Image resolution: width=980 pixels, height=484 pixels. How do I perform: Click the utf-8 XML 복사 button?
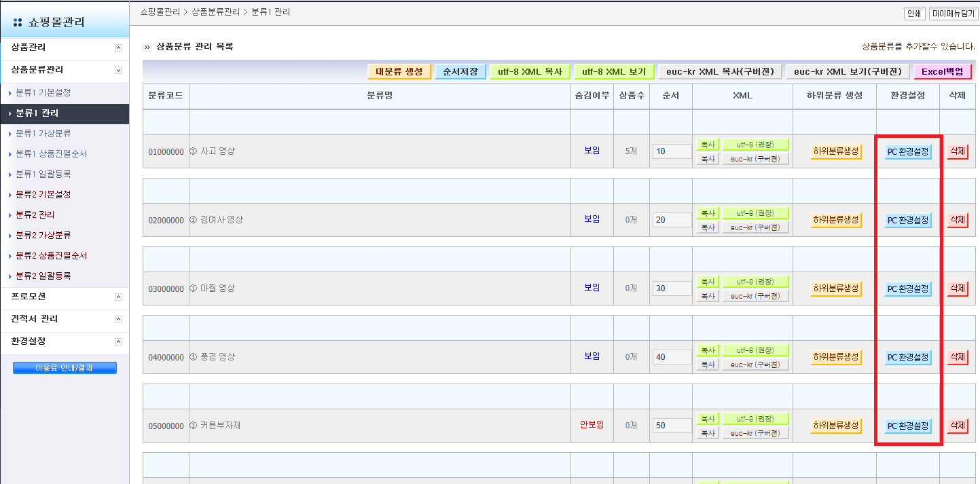(530, 71)
